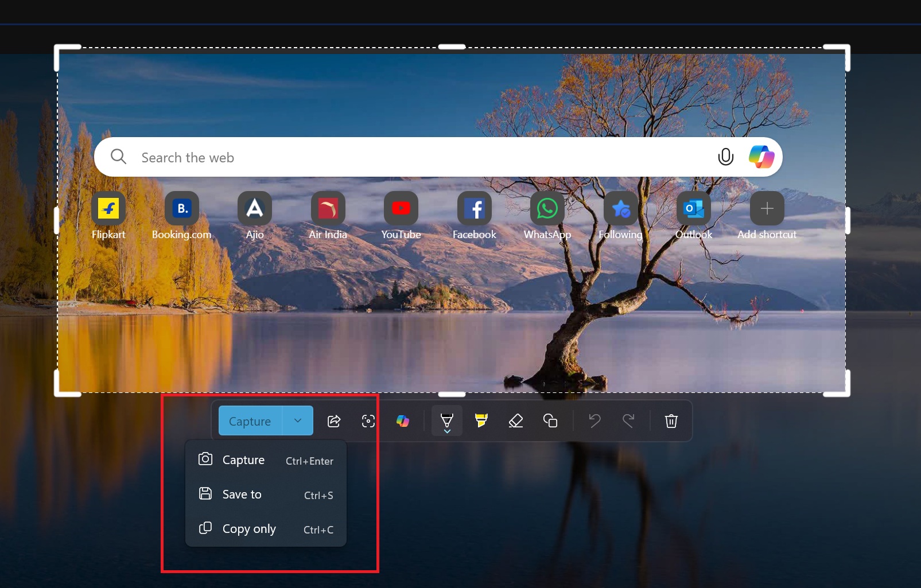921x588 pixels.
Task: Open Copilot from the search bar
Action: [x=761, y=157]
